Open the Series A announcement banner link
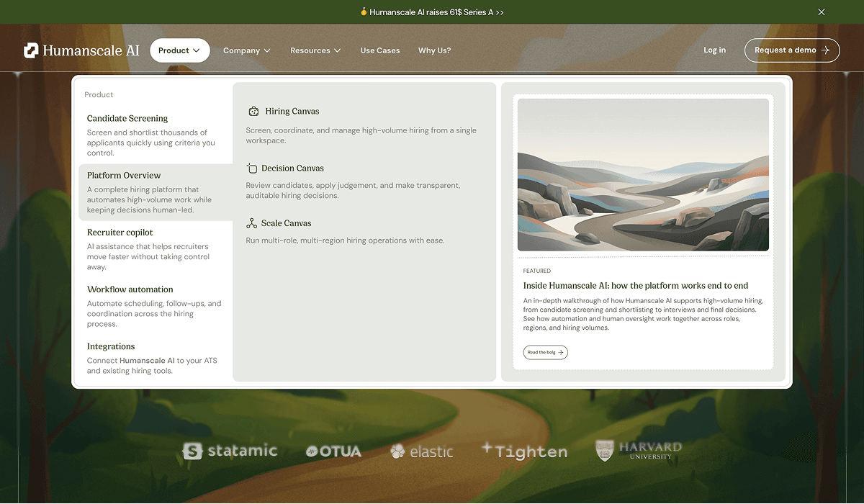The width and height of the screenshot is (864, 504). point(432,12)
